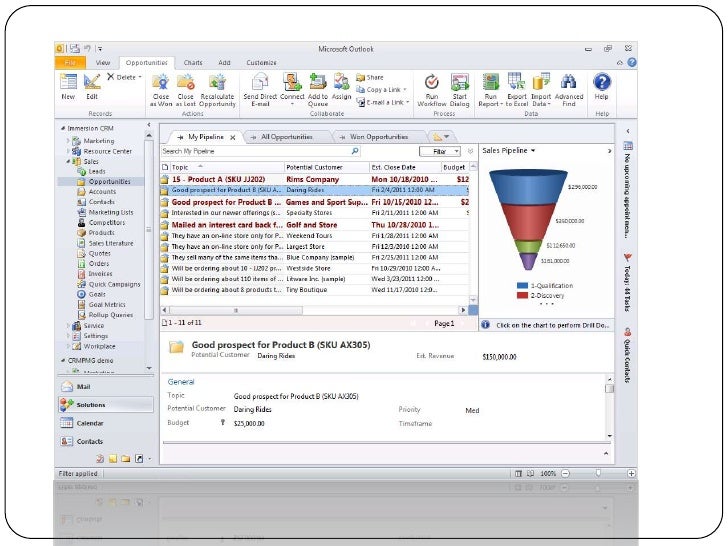This screenshot has width=728, height=546.
Task: Click the Close as Won ribbon icon
Action: point(161,83)
